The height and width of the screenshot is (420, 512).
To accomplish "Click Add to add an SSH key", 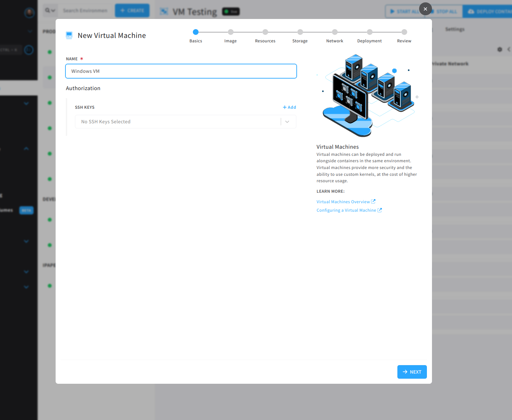I will (x=289, y=107).
